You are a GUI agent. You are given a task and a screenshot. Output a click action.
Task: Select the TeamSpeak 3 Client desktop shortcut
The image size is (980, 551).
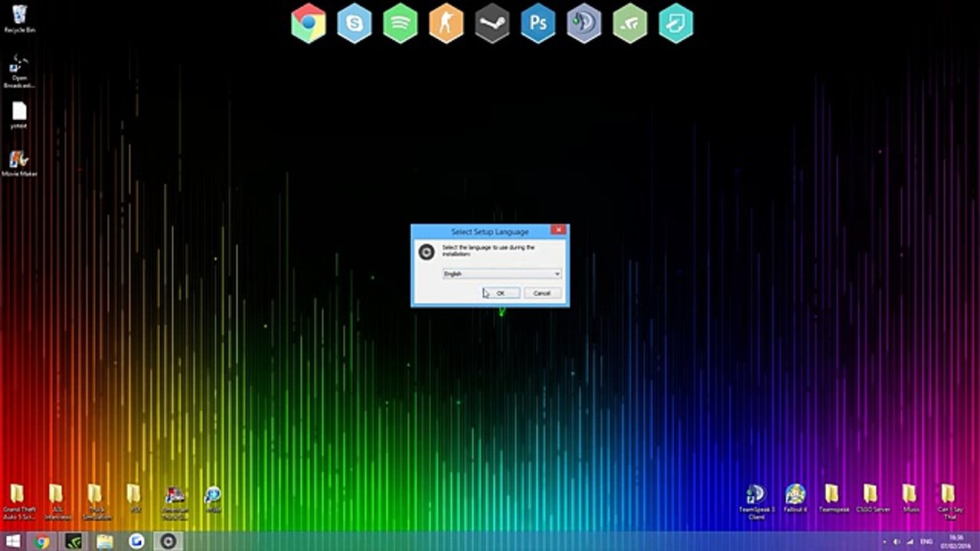[756, 501]
